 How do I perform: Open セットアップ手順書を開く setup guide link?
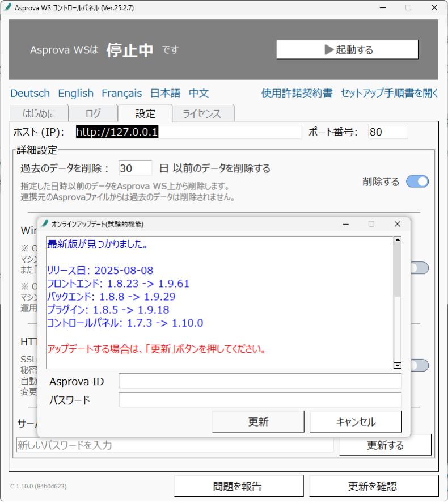(x=390, y=94)
